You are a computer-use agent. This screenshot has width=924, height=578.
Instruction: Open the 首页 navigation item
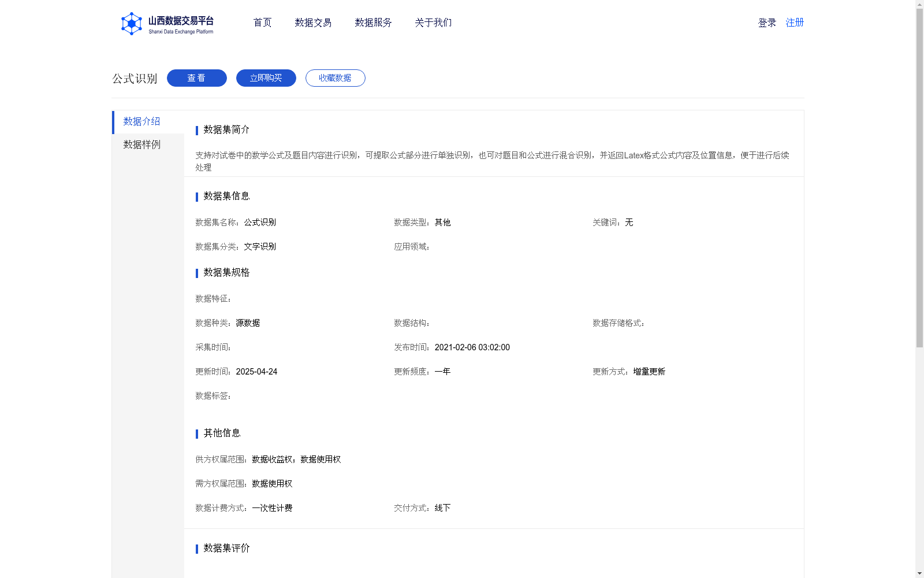point(262,23)
